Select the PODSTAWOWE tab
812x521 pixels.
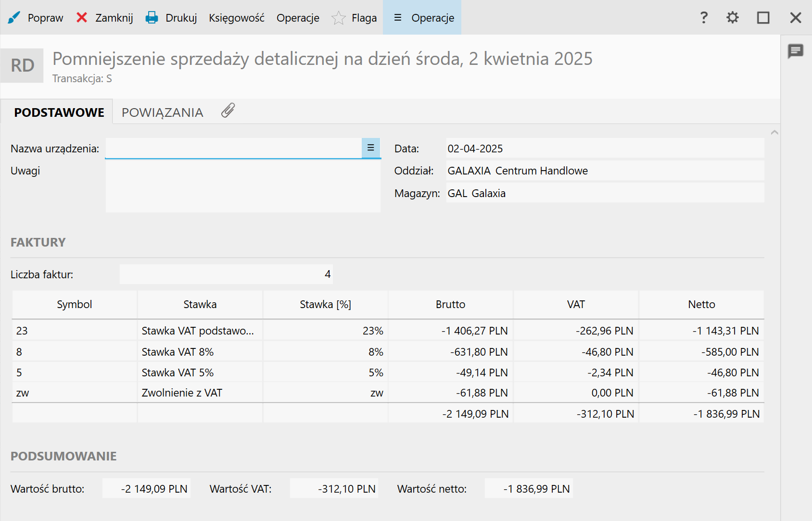[x=59, y=112]
